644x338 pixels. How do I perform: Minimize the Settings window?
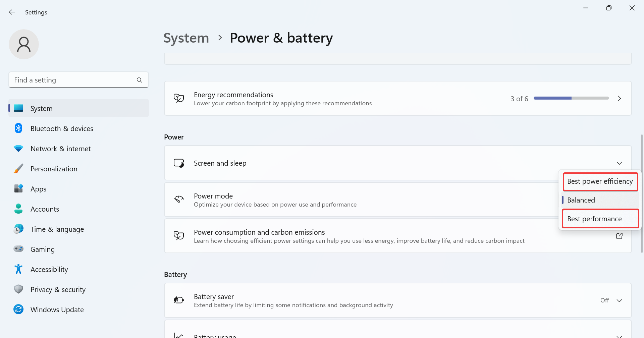coord(586,8)
